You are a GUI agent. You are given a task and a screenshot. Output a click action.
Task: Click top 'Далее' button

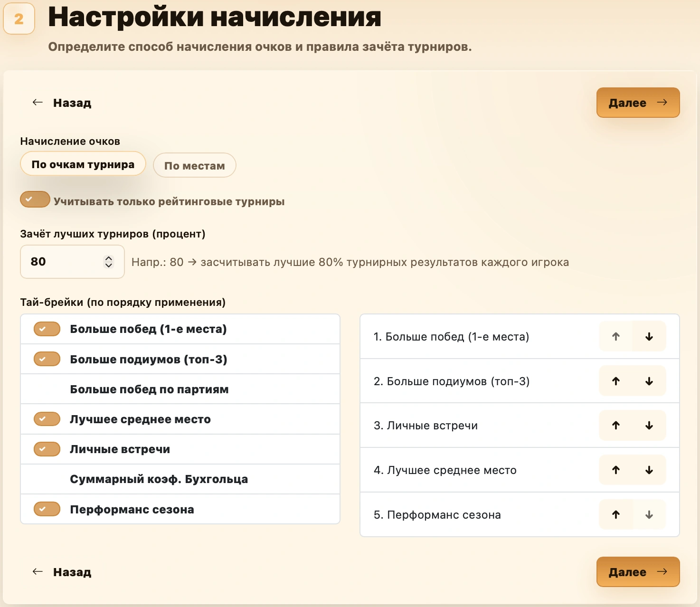point(638,103)
